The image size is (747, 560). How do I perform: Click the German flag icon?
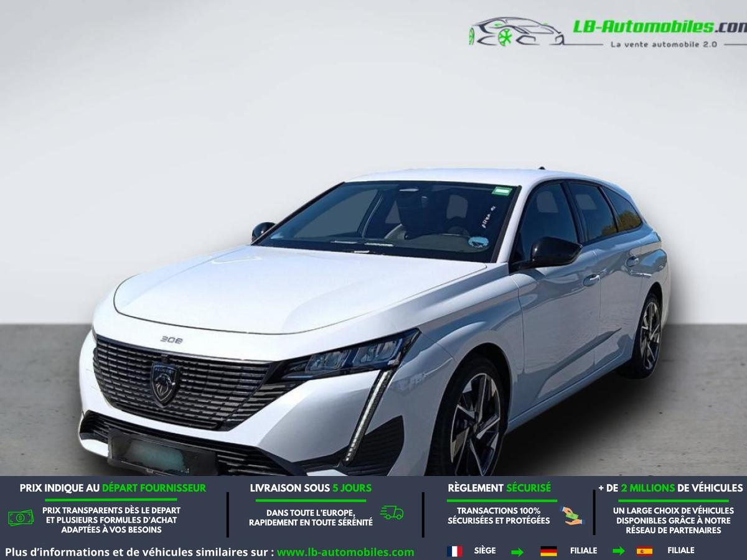(x=548, y=551)
